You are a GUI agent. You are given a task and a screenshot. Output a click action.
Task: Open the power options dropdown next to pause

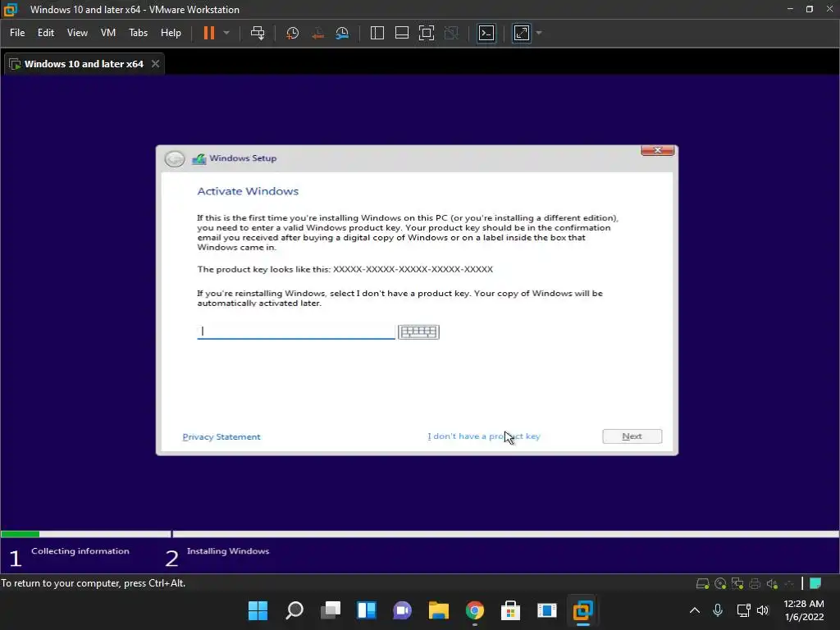[226, 33]
